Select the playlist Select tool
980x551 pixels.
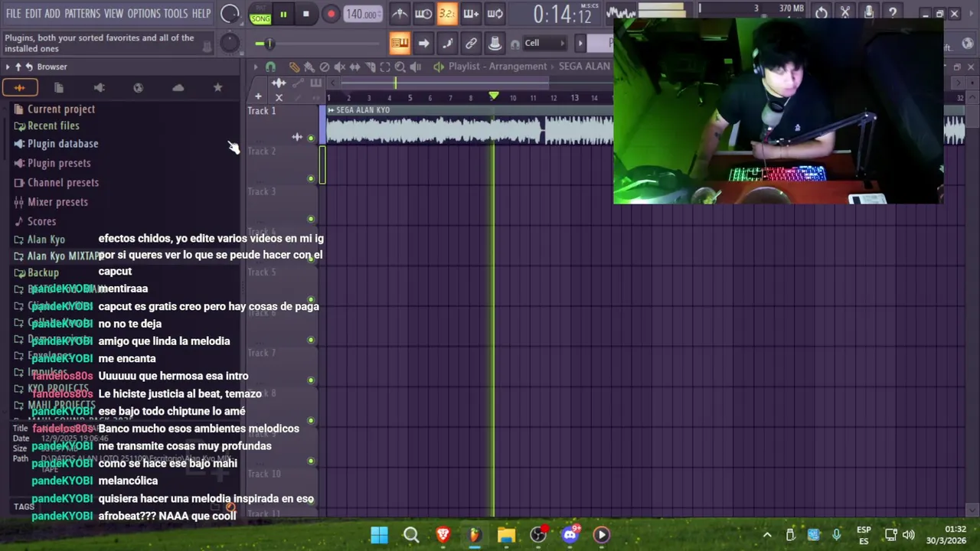tap(385, 67)
